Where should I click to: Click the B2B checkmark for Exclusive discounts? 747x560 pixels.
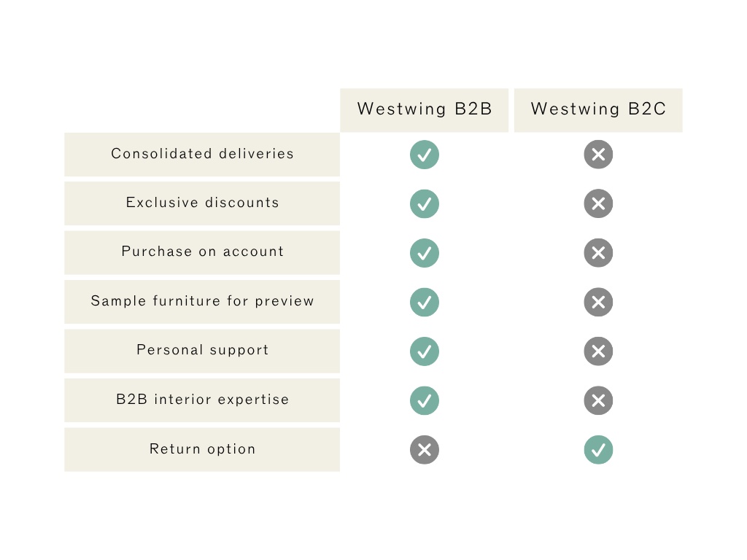[424, 204]
